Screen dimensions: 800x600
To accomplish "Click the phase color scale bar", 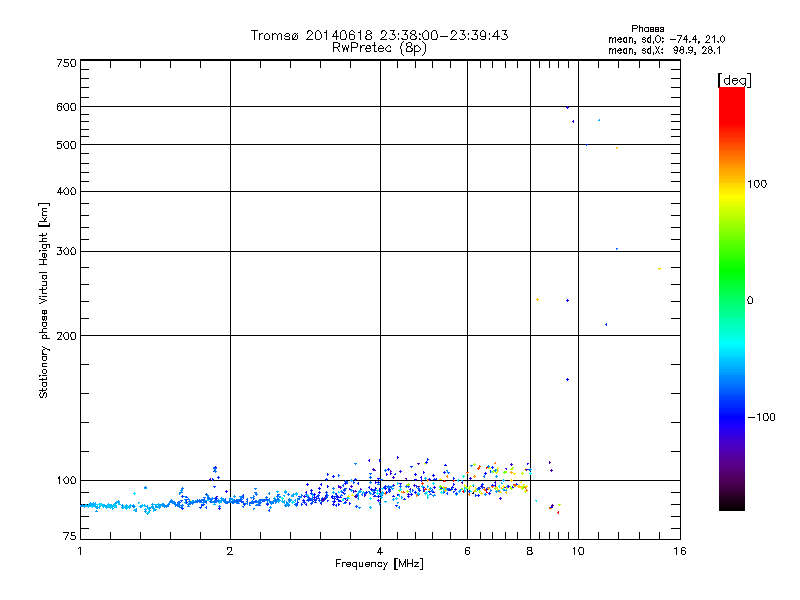I will (732, 298).
